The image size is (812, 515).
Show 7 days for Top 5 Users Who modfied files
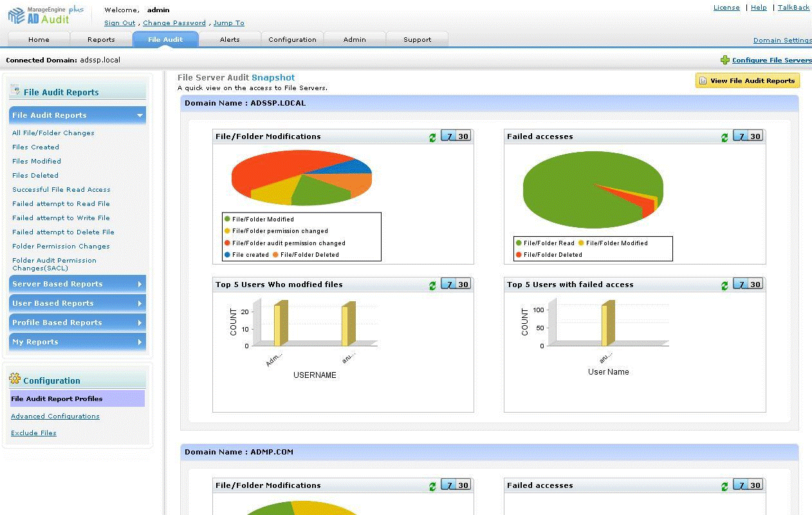pos(448,284)
